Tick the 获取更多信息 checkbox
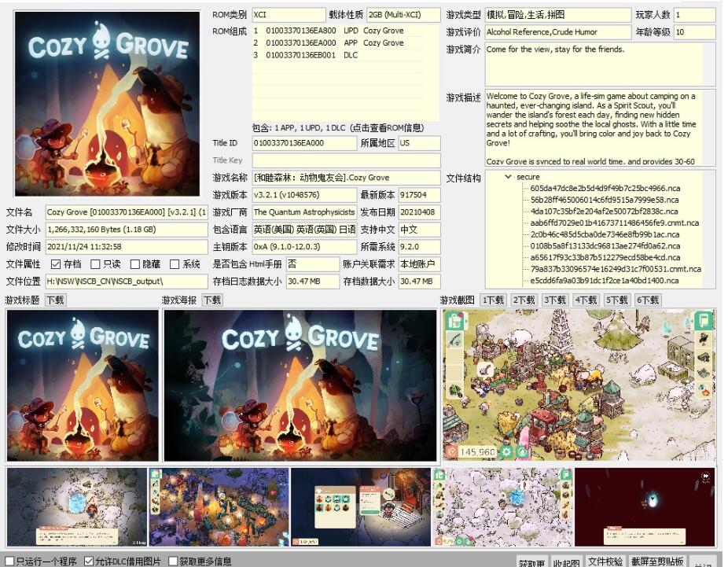728x567 pixels. click(173, 561)
